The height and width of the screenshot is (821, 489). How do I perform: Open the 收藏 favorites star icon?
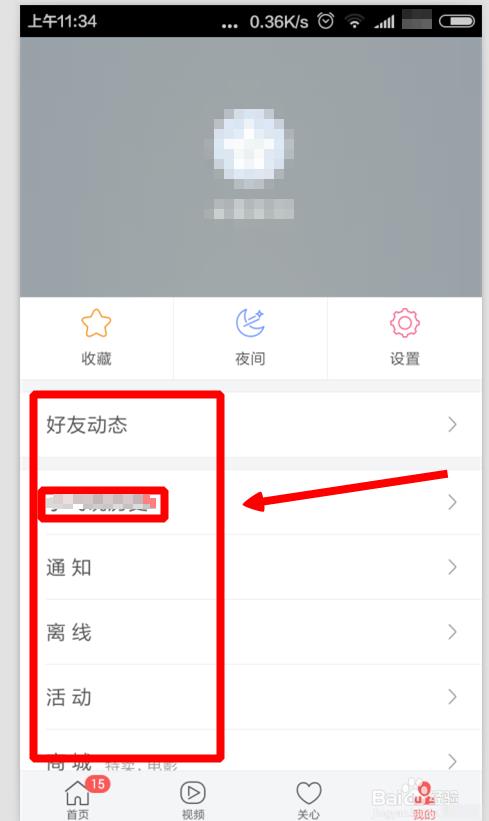(96, 323)
